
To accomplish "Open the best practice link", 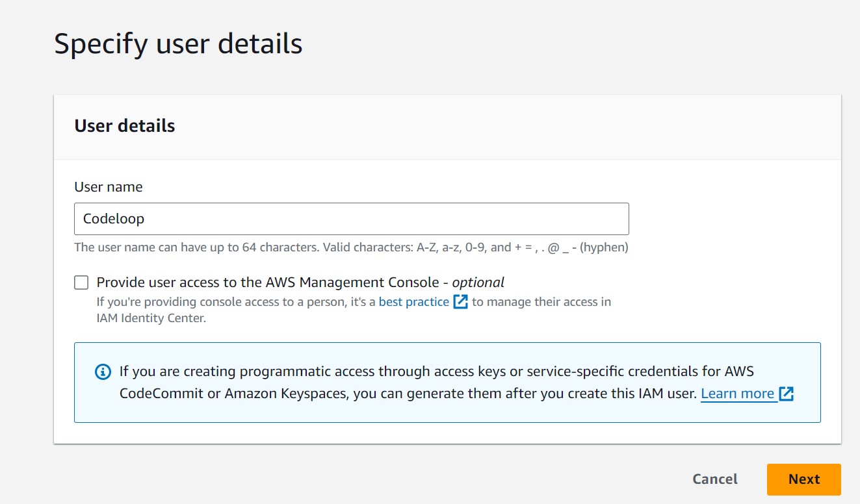I will 414,302.
